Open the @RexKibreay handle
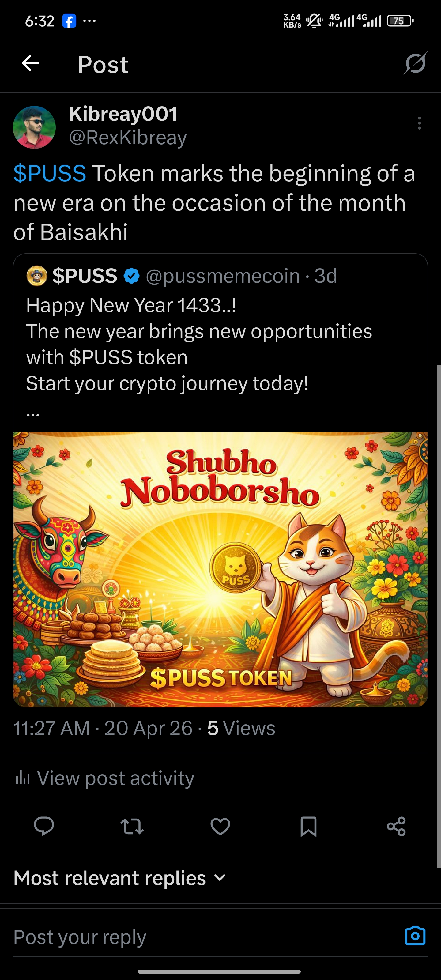Image resolution: width=441 pixels, height=980 pixels. click(128, 137)
